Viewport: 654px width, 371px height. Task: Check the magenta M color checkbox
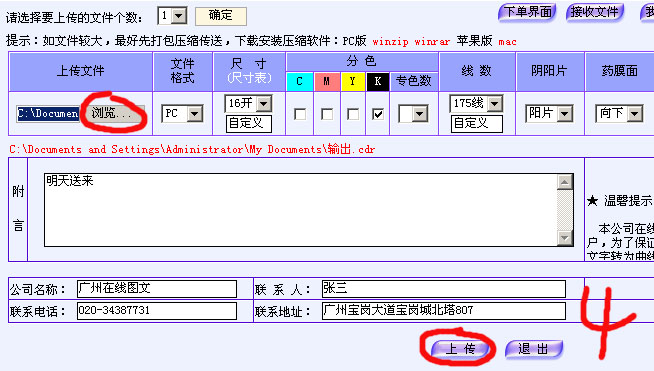pos(327,114)
